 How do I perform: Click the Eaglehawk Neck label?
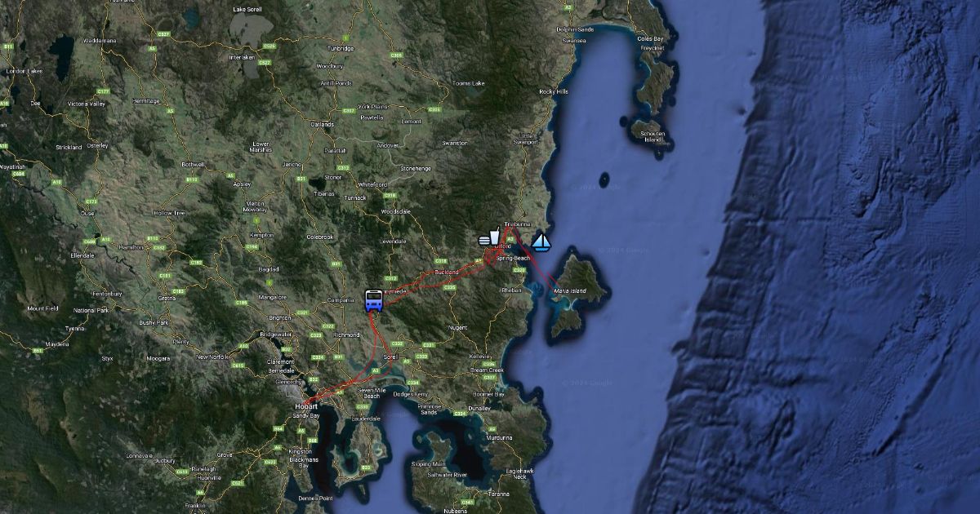click(x=520, y=472)
